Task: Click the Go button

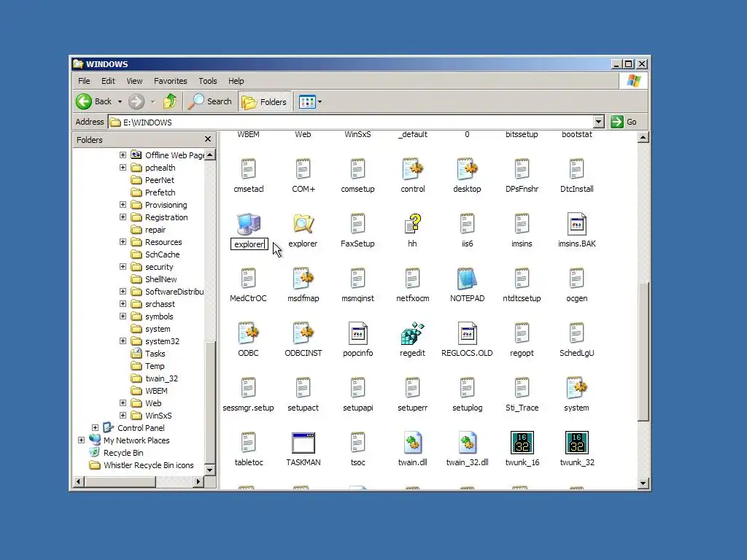Action: coord(624,122)
